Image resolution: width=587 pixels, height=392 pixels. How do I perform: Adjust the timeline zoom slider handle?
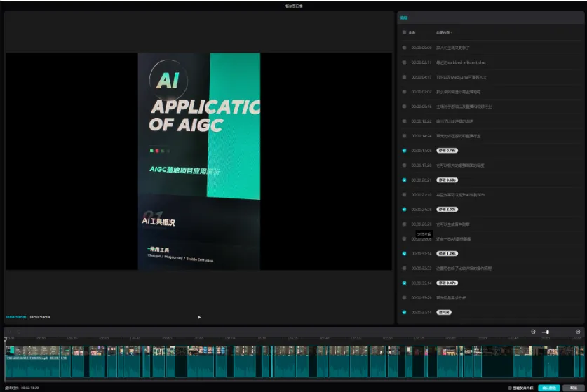coord(547,332)
